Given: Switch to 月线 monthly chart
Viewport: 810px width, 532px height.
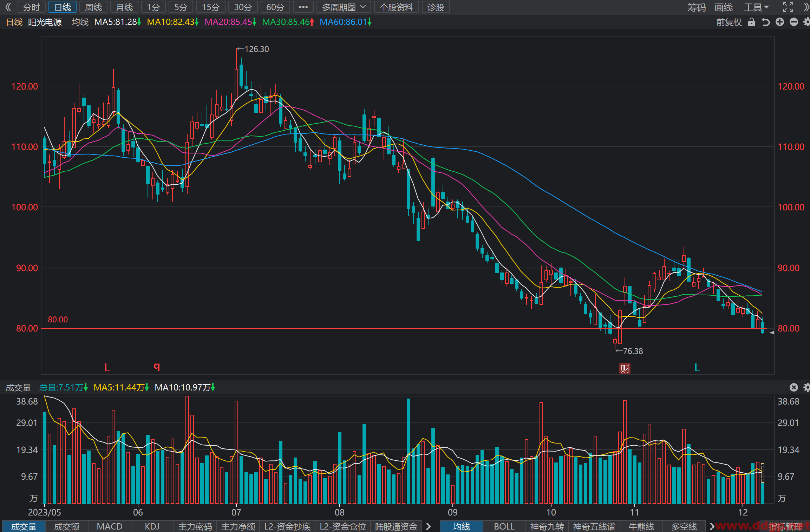Looking at the screenshot, I should [x=124, y=7].
